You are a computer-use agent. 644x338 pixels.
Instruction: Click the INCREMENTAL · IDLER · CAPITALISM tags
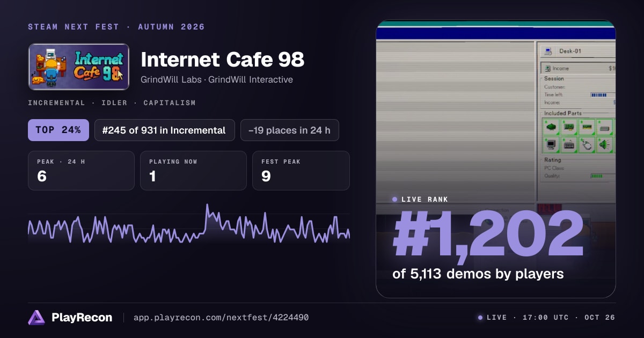point(112,102)
